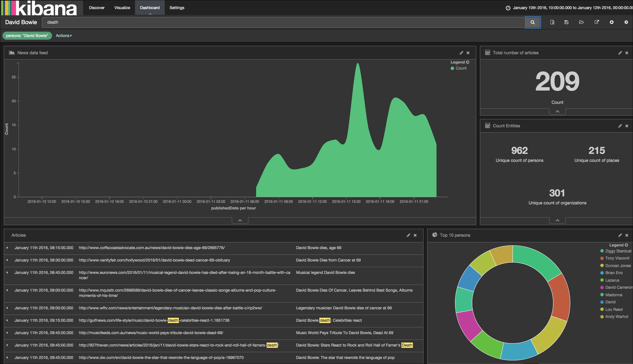Click the area chart icon of News data feed
Screen dimensions: 633x364
tap(12, 52)
